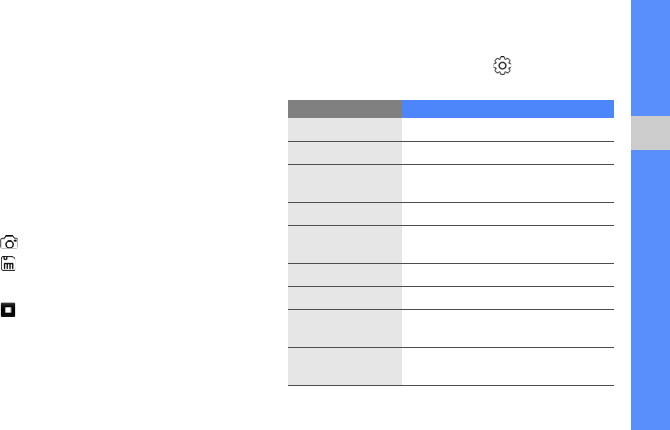Select fourth gray cell in table's left column
This screenshot has height=430, width=670.
click(x=344, y=212)
